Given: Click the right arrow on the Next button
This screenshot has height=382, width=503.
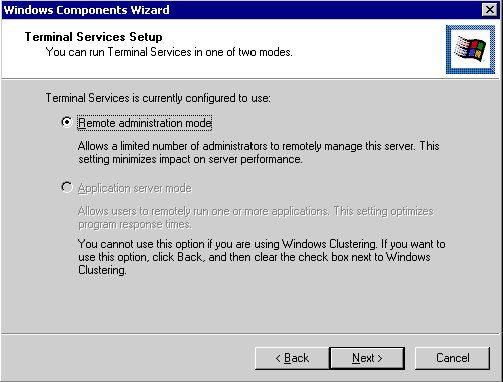Looking at the screenshot, I should (380, 359).
